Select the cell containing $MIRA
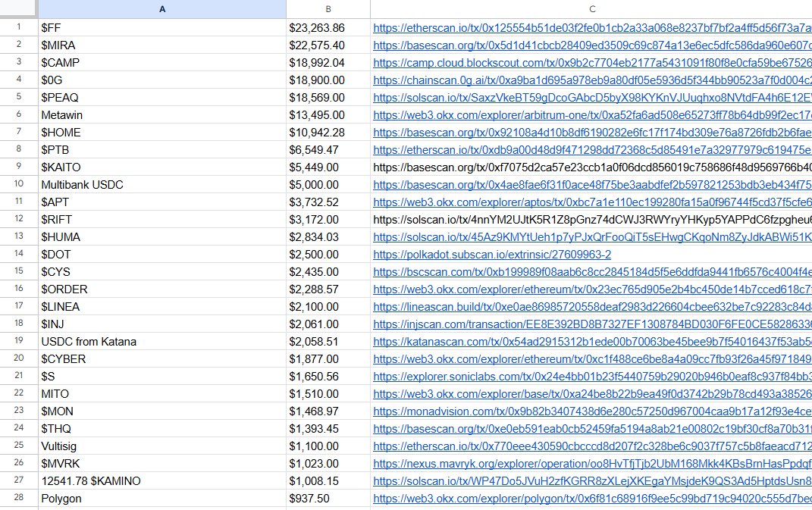 (162, 45)
